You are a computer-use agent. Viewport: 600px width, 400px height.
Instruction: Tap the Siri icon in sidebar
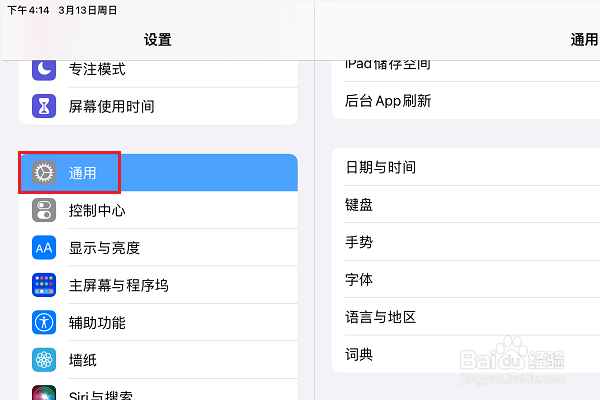click(x=44, y=393)
